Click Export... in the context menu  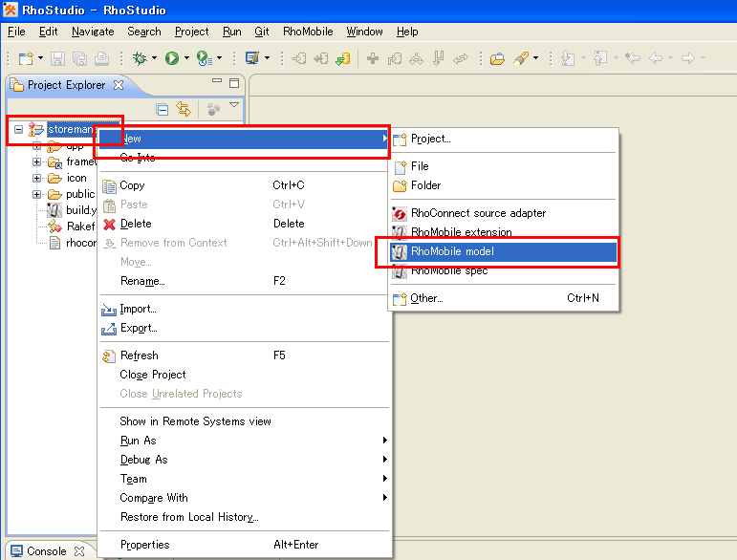245,328
